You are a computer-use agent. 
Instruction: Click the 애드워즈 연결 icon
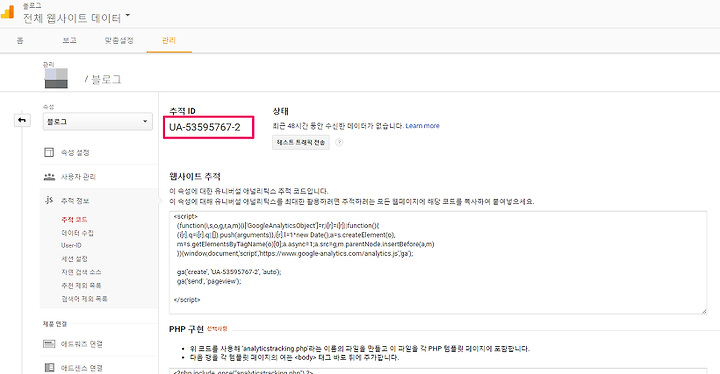click(49, 344)
